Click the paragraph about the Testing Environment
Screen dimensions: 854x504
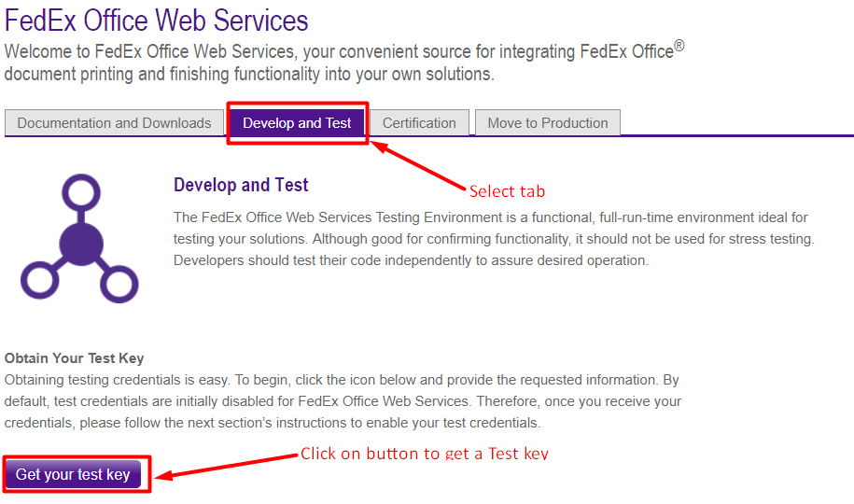pos(494,239)
